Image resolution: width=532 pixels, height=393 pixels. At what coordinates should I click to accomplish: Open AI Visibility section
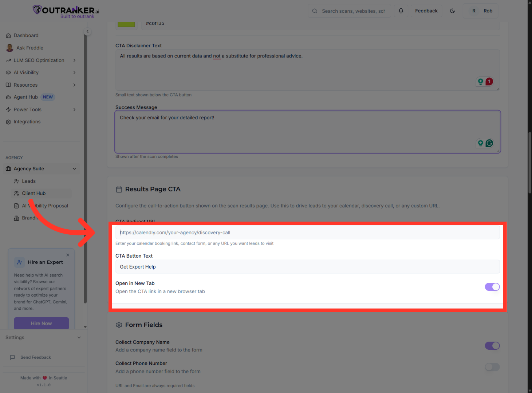pyautogui.click(x=26, y=72)
